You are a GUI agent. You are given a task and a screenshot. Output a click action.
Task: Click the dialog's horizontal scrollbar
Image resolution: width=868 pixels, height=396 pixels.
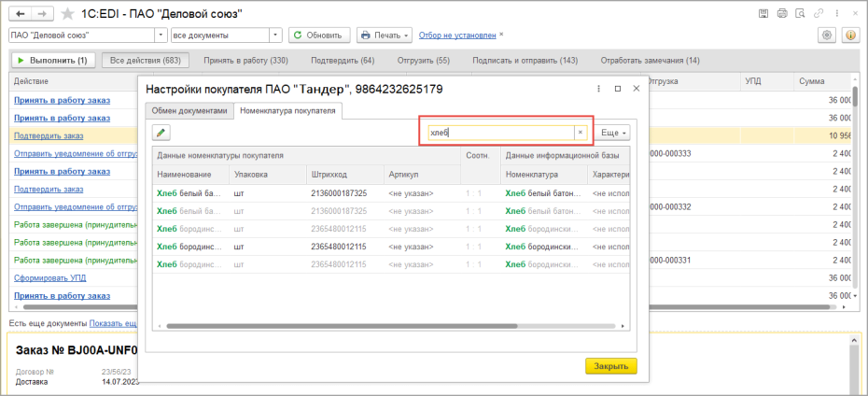point(341,326)
